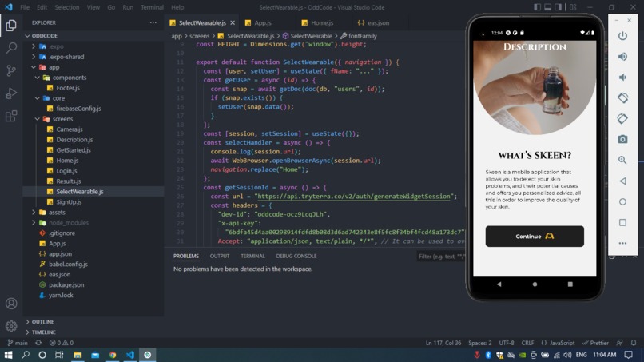
Task: Switch to the OUTPUT panel tab
Action: (x=220, y=256)
